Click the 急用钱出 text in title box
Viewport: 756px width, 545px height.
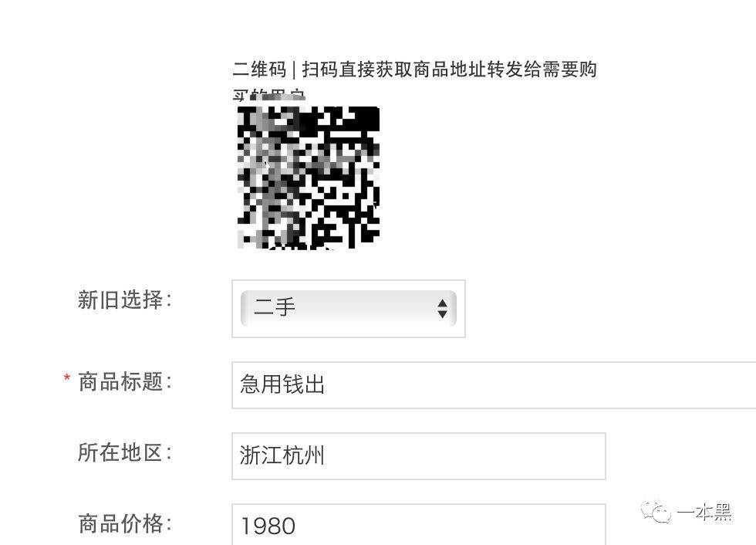[282, 384]
